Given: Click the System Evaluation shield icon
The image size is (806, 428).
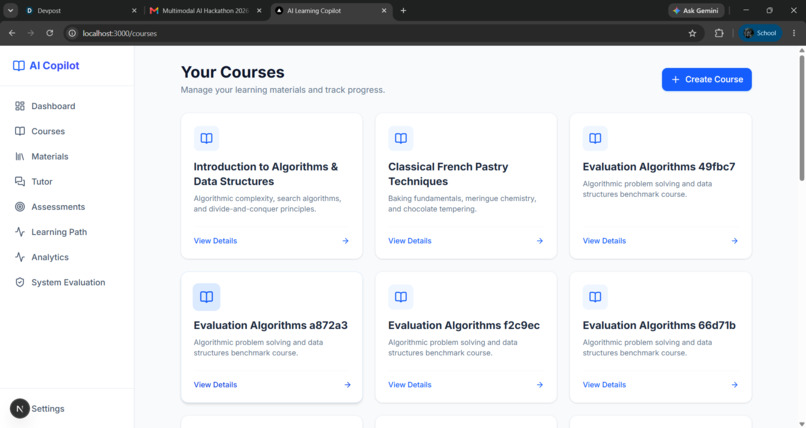Looking at the screenshot, I should coord(20,282).
